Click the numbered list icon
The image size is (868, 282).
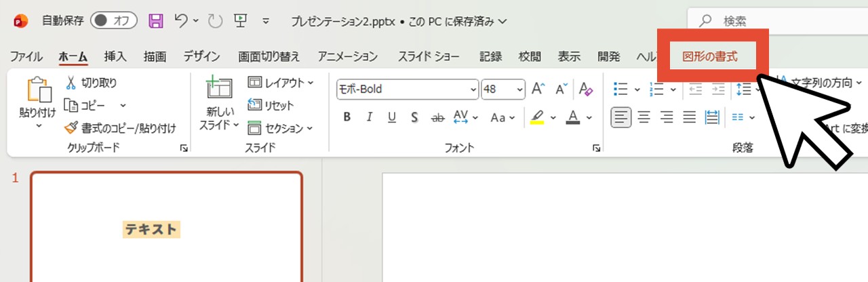point(656,89)
